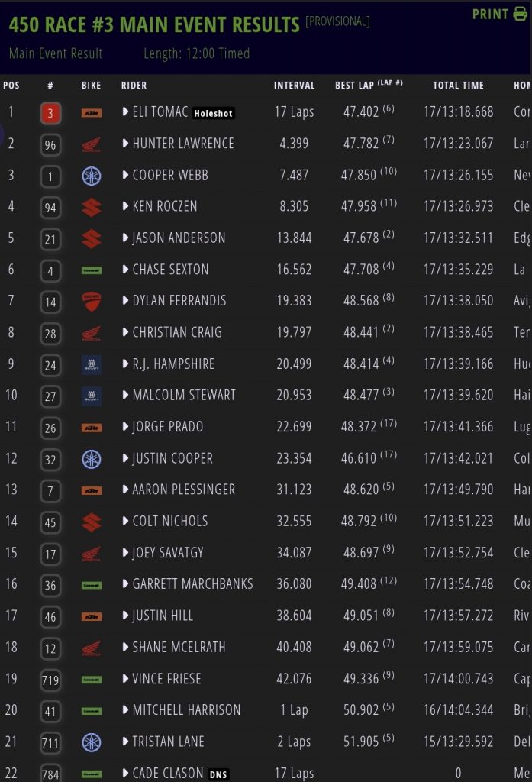Click the PRINT printer icon
This screenshot has width=532, height=782.
(521, 14)
